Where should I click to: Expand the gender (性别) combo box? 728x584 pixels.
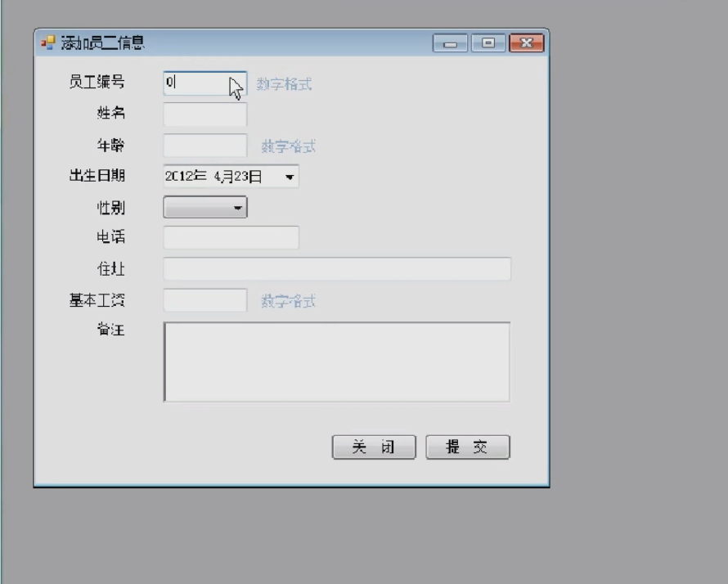204,207
